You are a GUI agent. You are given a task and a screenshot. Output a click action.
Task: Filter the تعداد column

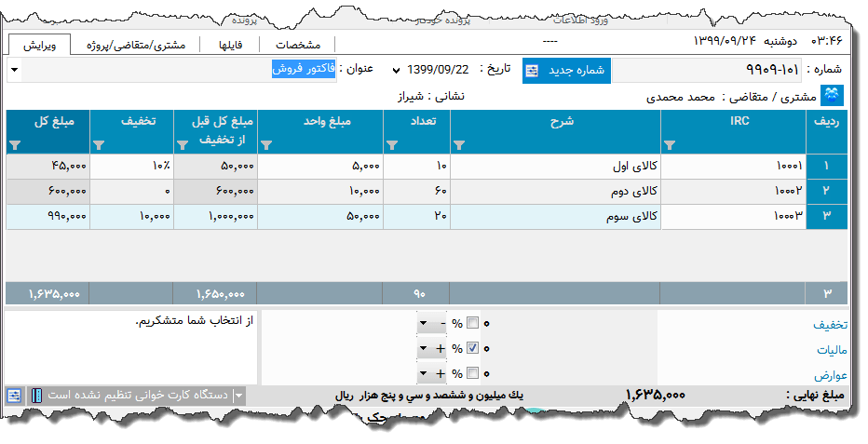click(x=392, y=145)
